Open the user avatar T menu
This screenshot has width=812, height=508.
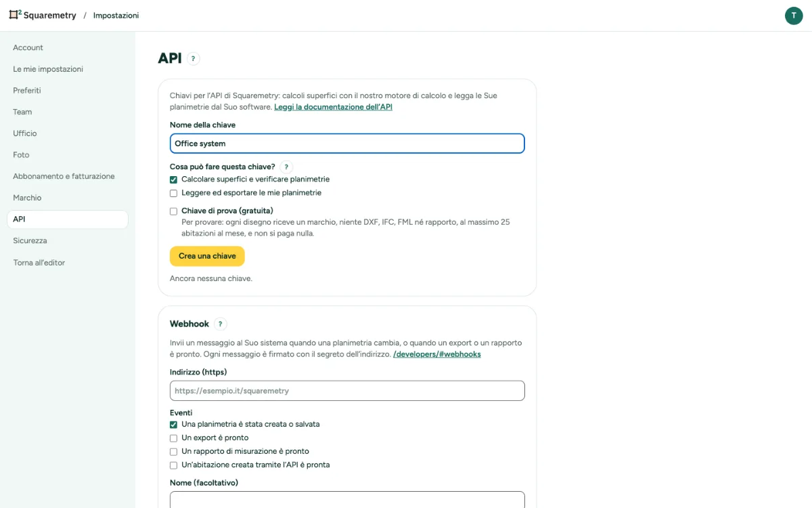[794, 16]
